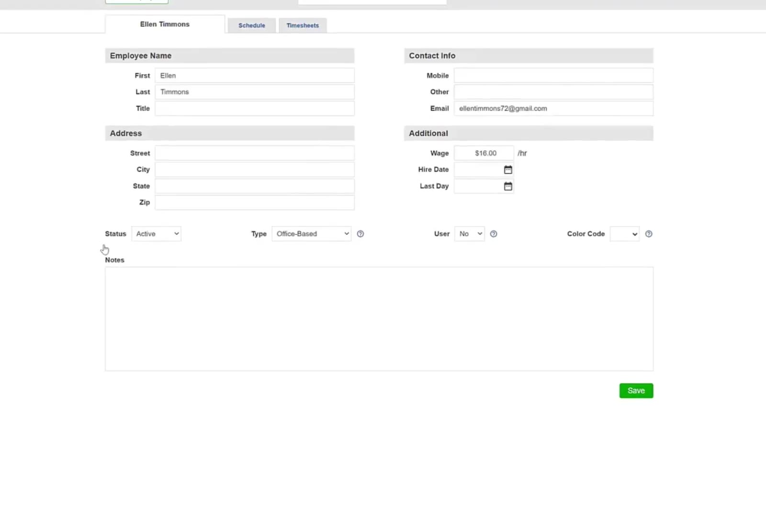The width and height of the screenshot is (766, 532).
Task: Click the First name field containing Ellen
Action: (255, 76)
